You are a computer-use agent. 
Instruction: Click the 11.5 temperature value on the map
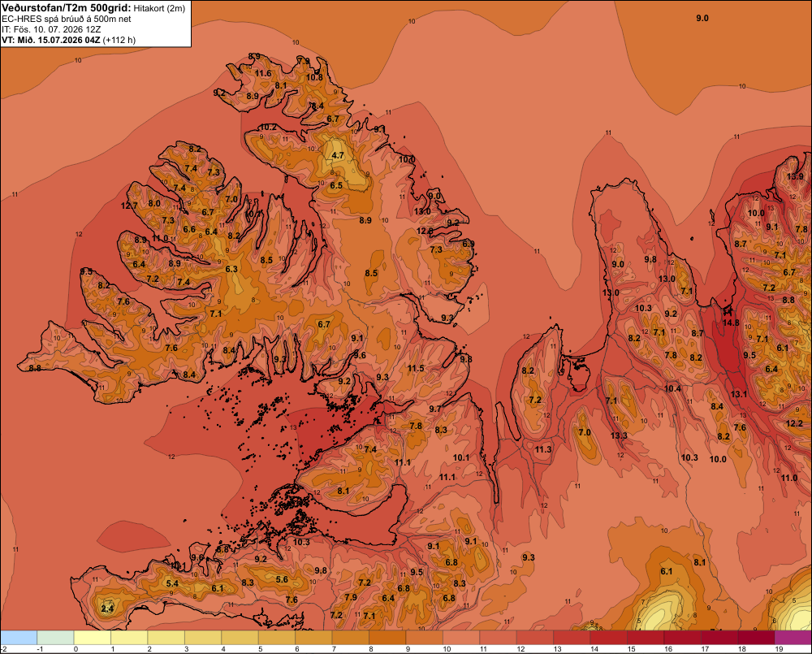pos(416,369)
